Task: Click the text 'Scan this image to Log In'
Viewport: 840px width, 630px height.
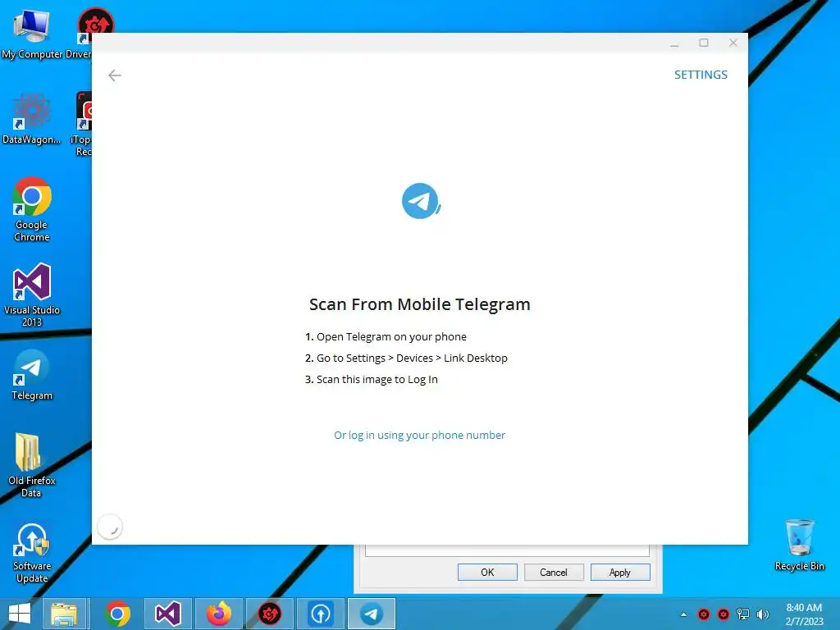Action: (x=377, y=379)
